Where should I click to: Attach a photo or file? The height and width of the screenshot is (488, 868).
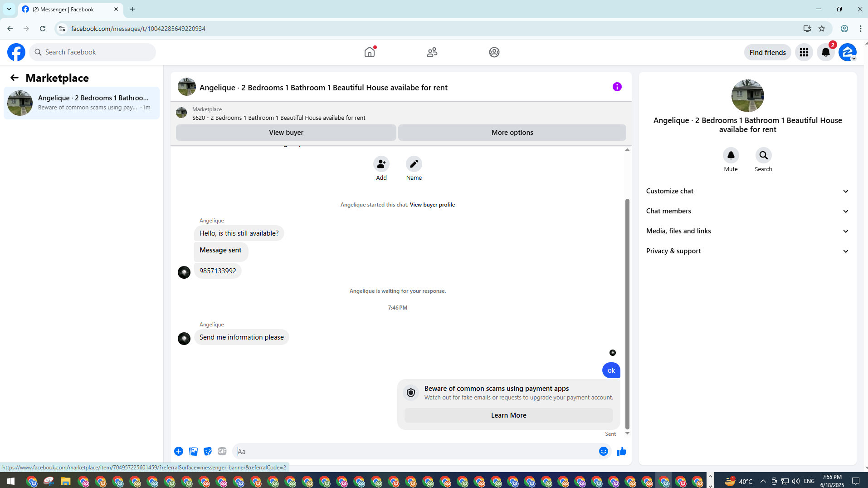pyautogui.click(x=193, y=451)
